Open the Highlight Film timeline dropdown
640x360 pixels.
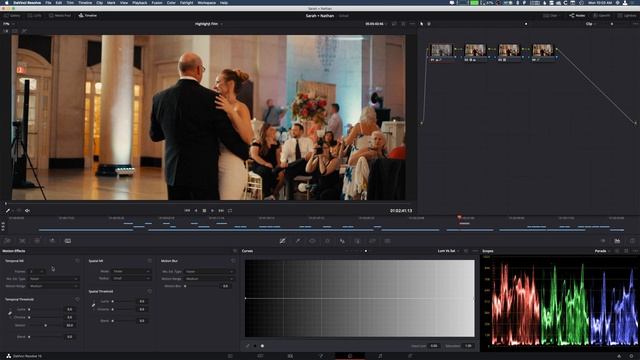coord(209,24)
